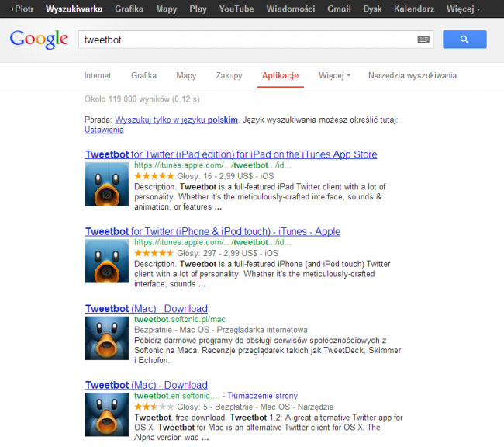
Task: Switch to the Grafika results tab
Action: click(x=143, y=75)
